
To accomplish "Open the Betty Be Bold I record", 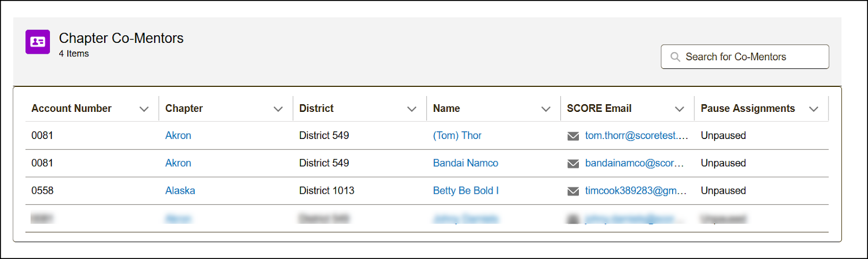I will click(x=465, y=191).
